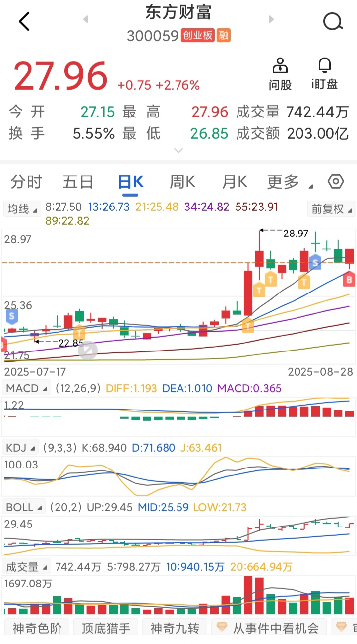Select the 日K tab

point(131,182)
